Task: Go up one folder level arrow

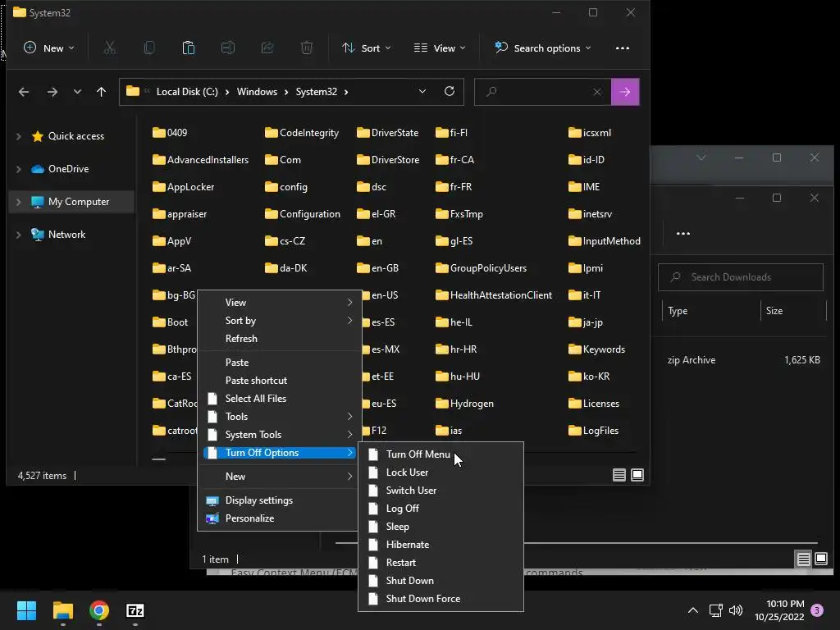Action: (101, 92)
